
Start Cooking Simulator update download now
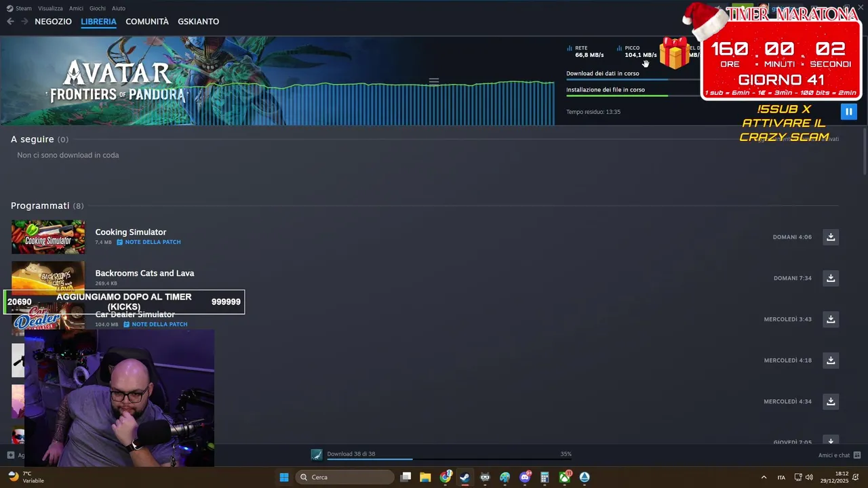click(x=831, y=237)
